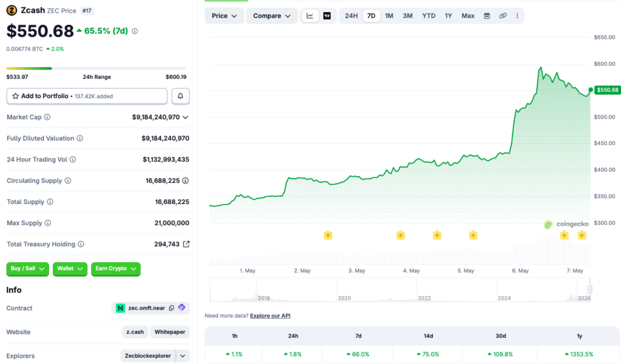Open the Wallet dropdown
The height and width of the screenshot is (364, 621).
pos(70,269)
